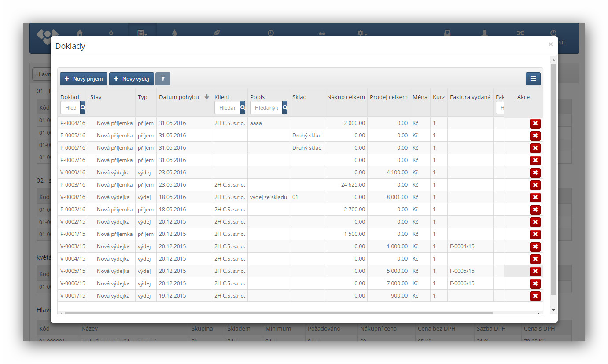The height and width of the screenshot is (364, 608).
Task: Click the Popis column search magnifier
Action: [x=285, y=107]
